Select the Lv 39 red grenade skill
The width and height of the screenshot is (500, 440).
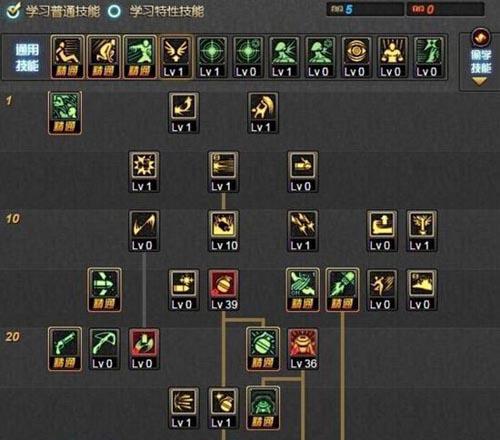tap(223, 290)
